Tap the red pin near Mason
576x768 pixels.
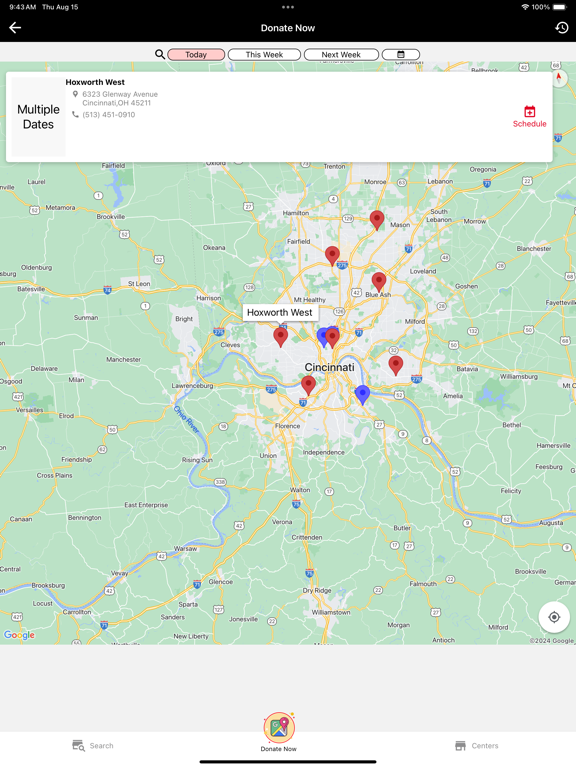coord(377,220)
